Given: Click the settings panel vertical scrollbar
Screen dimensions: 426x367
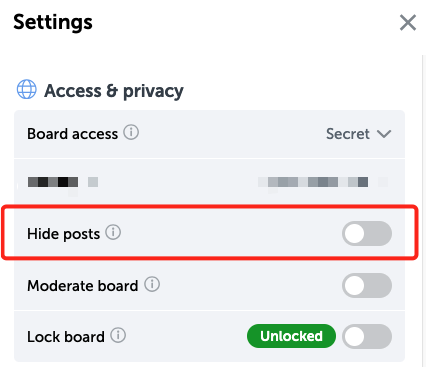Looking at the screenshot, I should pyautogui.click(x=424, y=210).
